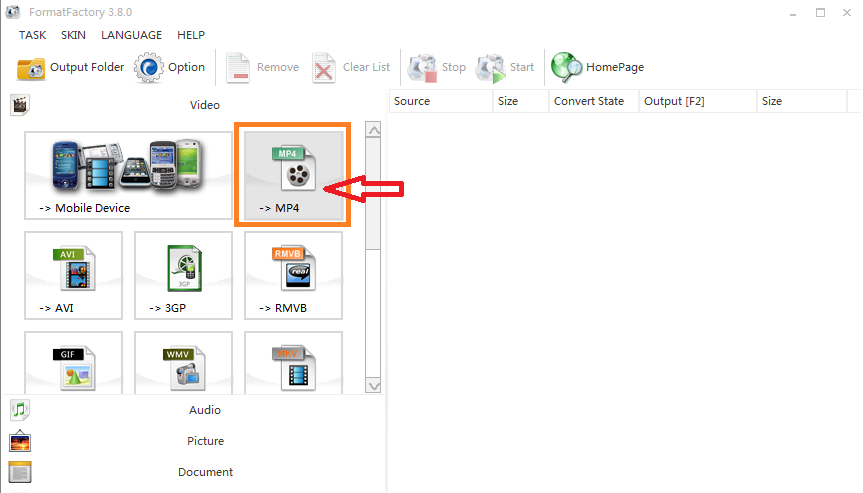Click the Convert State column header
This screenshot has height=493, width=863.
594,101
